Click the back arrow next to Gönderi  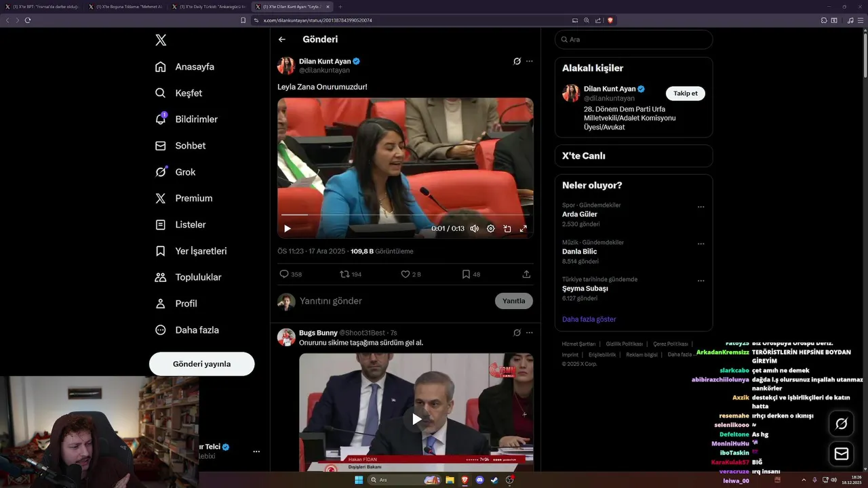pos(282,39)
